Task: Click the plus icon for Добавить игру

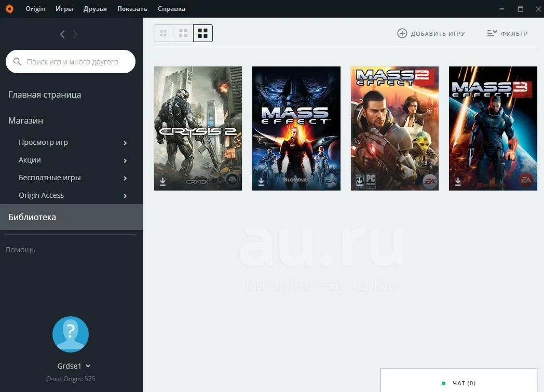Action: (402, 33)
